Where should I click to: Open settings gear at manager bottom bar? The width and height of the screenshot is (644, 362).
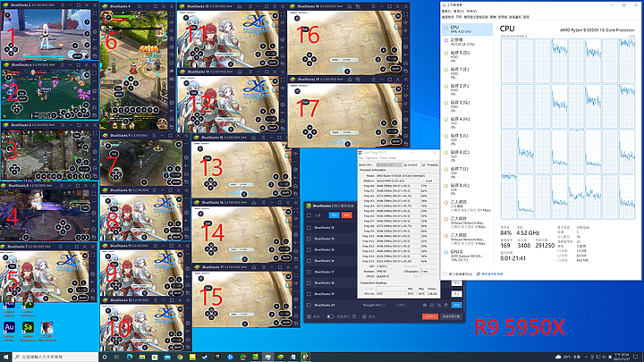click(364, 316)
